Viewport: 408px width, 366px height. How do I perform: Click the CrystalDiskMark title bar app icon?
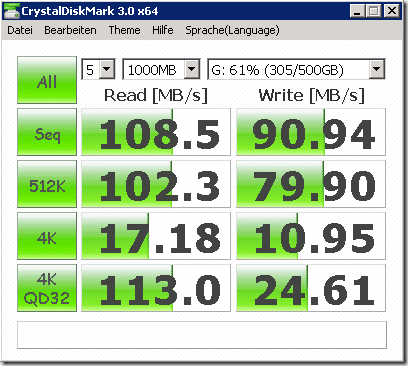point(11,11)
